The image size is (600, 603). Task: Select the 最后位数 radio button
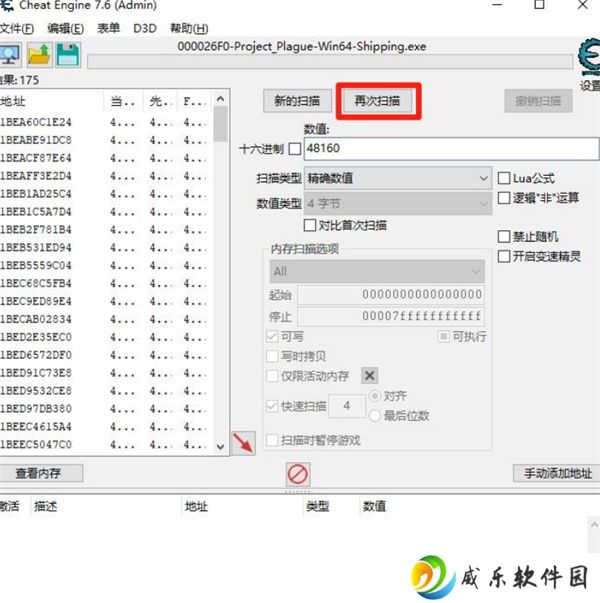pyautogui.click(x=375, y=416)
